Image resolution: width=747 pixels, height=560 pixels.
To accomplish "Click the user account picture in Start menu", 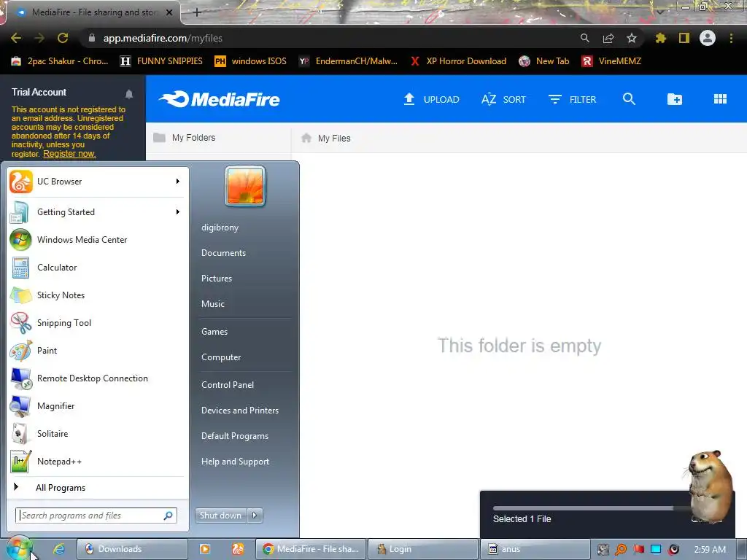I will [245, 186].
